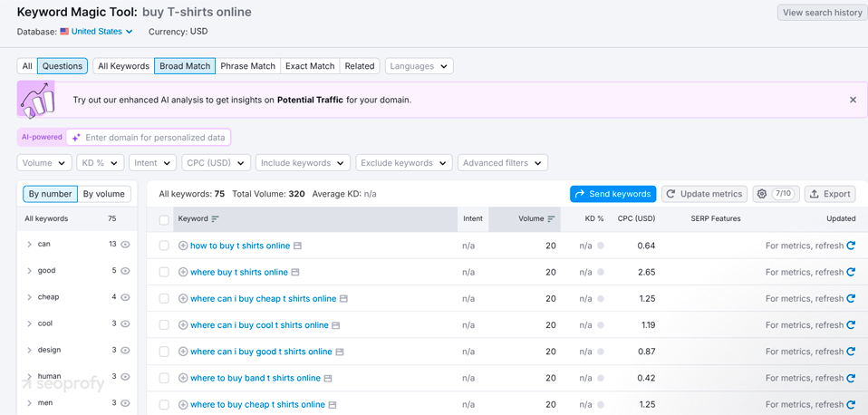Click View search history button
The image size is (868, 415).
click(823, 13)
